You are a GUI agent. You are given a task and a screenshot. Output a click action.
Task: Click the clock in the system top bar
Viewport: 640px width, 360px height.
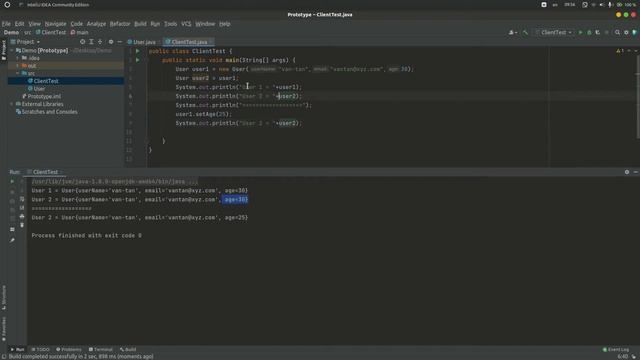569,4
